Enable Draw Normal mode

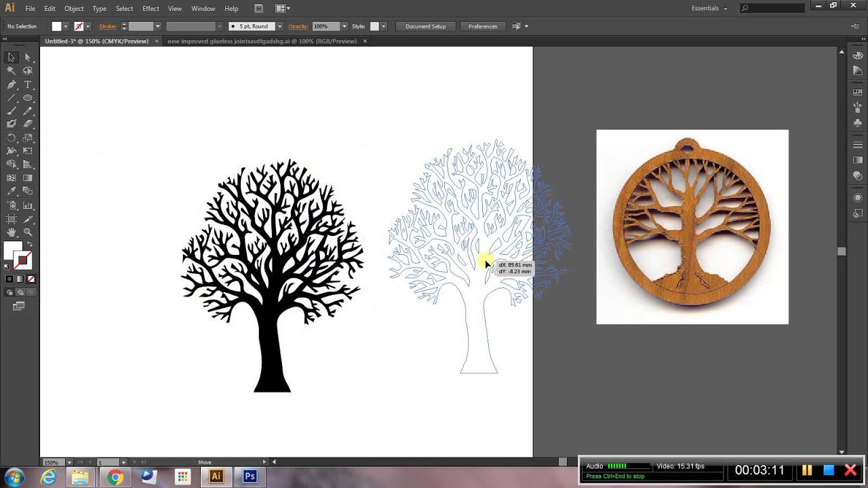click(9, 292)
